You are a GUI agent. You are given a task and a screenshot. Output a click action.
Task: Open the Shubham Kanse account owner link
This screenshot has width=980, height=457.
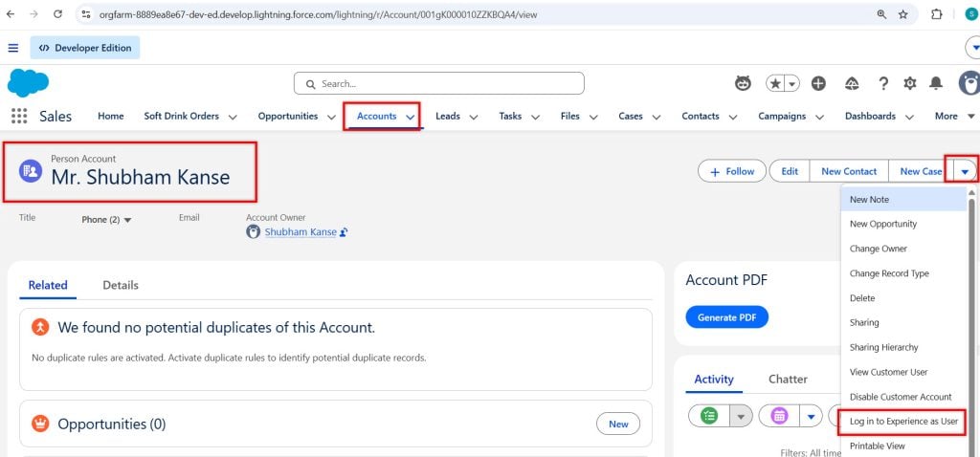[x=301, y=232]
